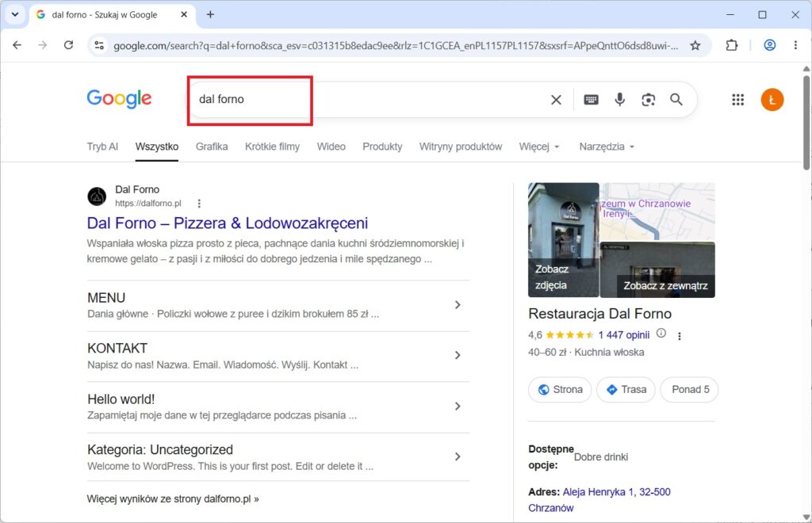Image resolution: width=812 pixels, height=523 pixels.
Task: Reload the page with the refresh icon
Action: 68,45
